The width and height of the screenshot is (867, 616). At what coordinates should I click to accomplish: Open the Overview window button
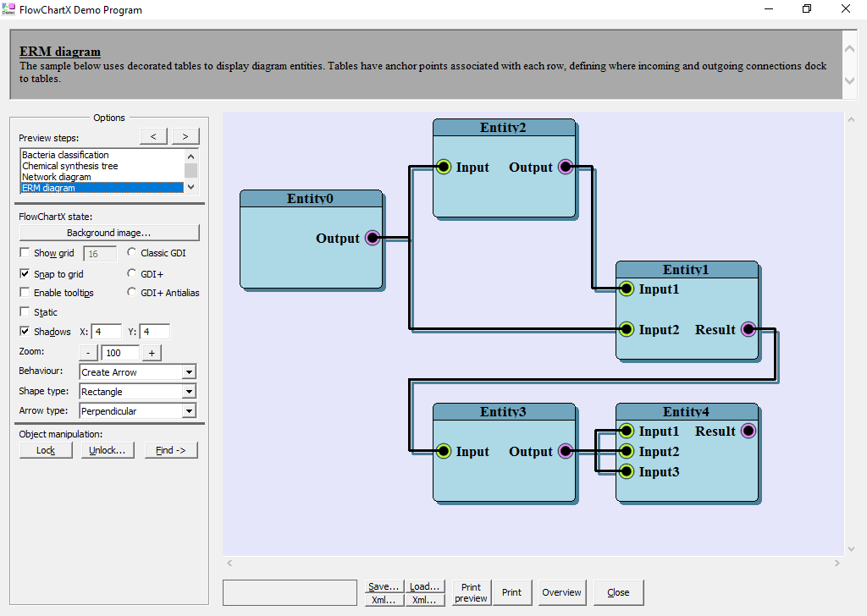[x=561, y=592]
